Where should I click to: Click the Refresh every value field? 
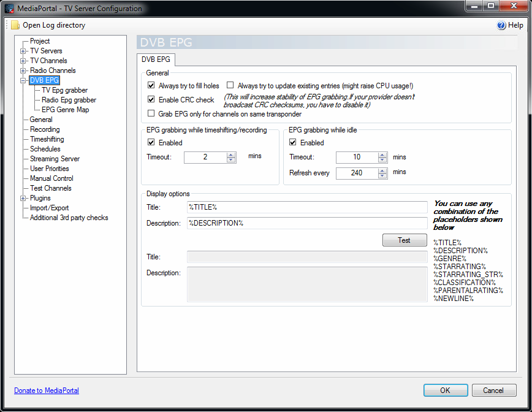pyautogui.click(x=357, y=173)
